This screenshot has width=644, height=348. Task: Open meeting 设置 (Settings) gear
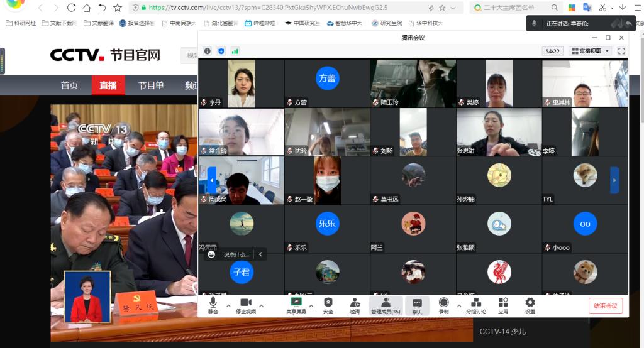[x=530, y=305]
